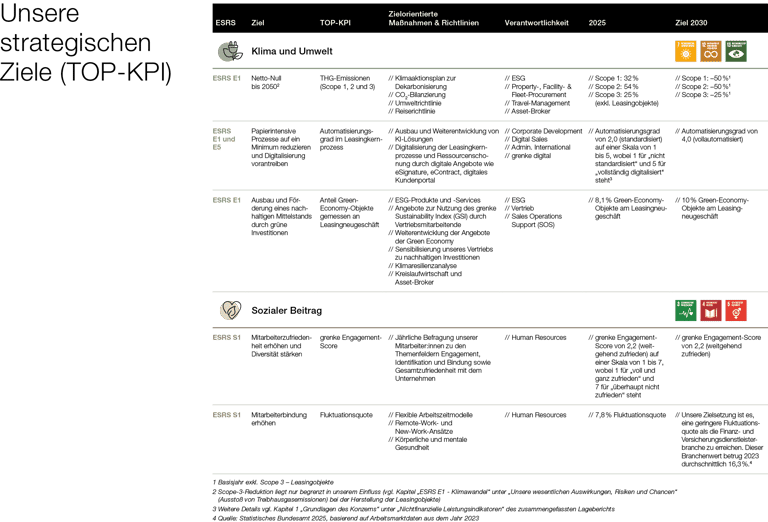Screen dimensions: 768x522
Task: Click the Klima und Umwelt leaf icon
Action: 229,50
